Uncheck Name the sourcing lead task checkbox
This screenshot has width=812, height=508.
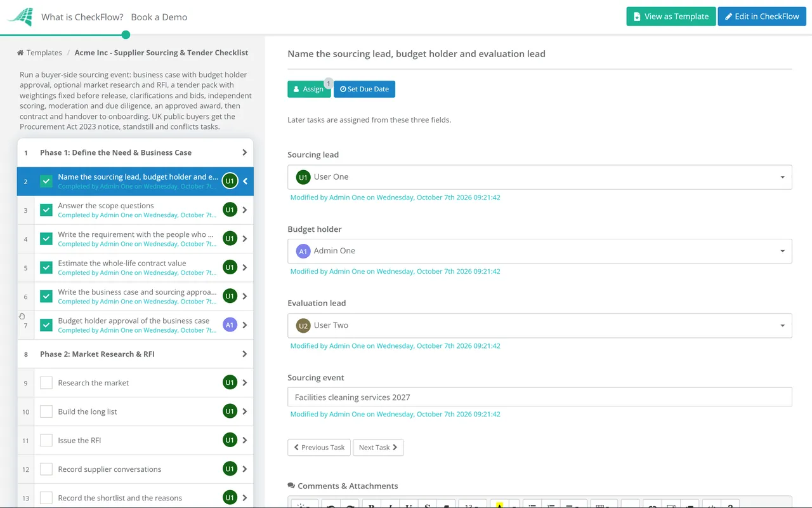46,181
